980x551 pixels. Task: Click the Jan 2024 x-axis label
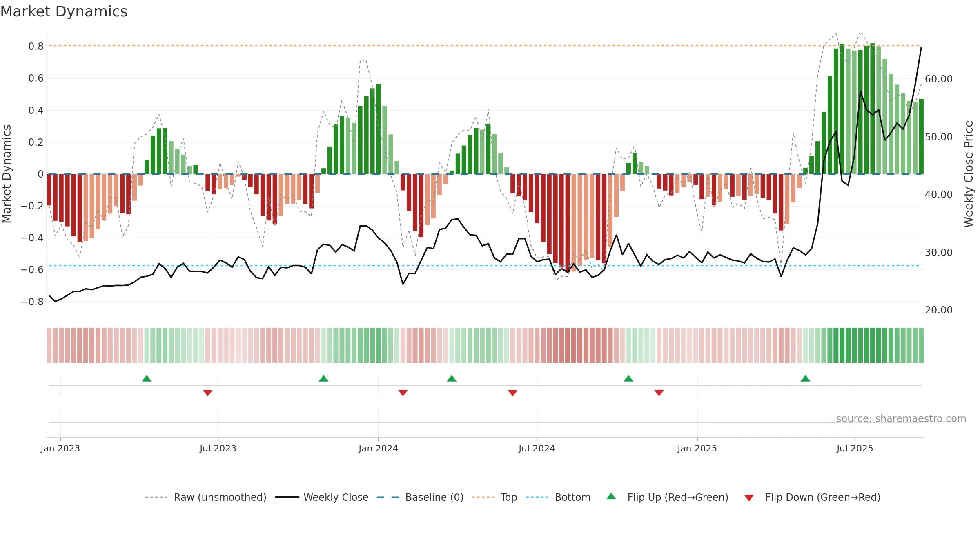point(379,448)
